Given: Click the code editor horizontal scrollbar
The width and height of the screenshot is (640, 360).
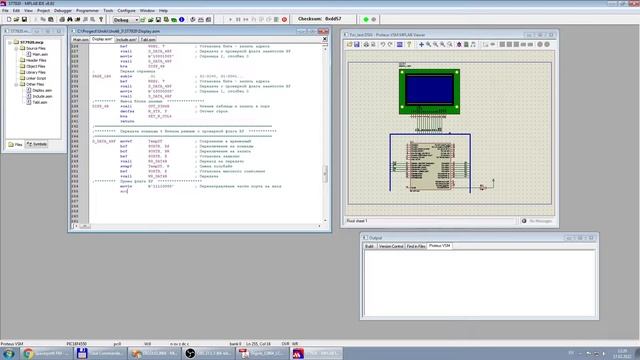Looking at the screenshot, I should 198,226.
